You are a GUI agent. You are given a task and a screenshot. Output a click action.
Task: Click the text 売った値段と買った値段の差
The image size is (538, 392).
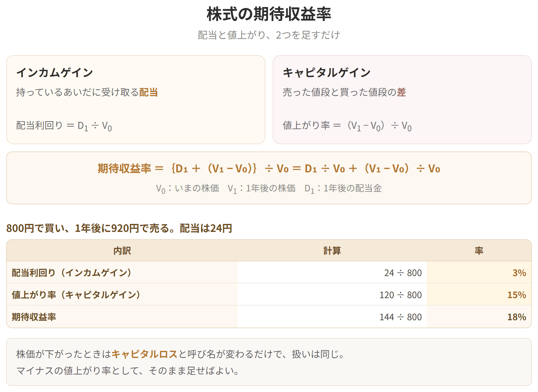click(344, 92)
